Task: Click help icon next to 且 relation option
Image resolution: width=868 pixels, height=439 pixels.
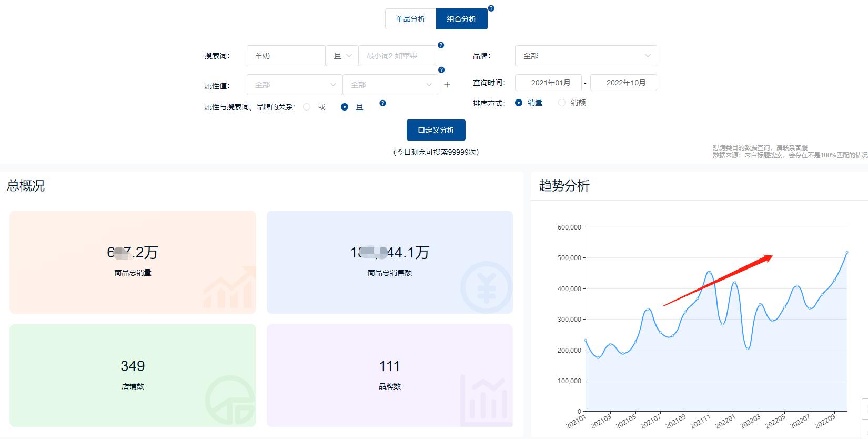Action: click(x=382, y=103)
